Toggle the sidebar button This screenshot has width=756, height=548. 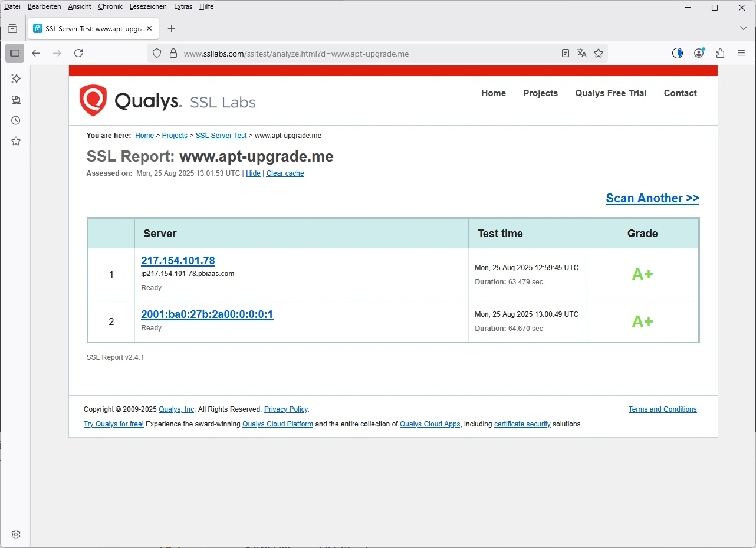[x=15, y=53]
